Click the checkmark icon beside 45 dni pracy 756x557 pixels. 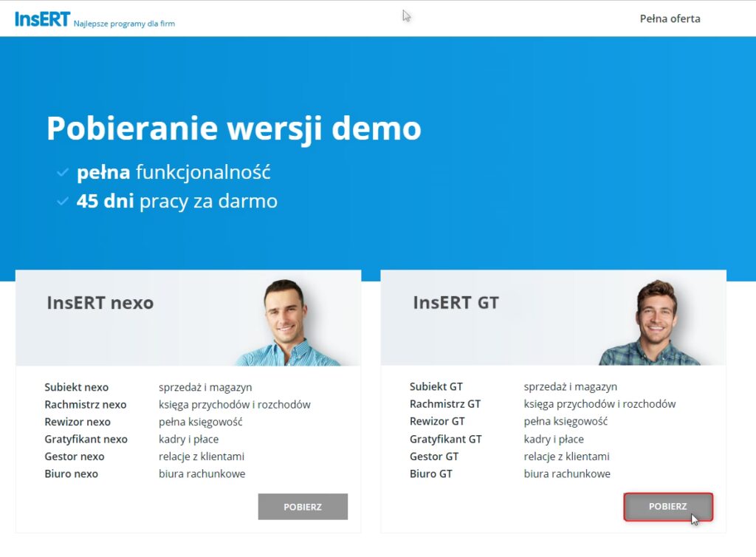(63, 201)
